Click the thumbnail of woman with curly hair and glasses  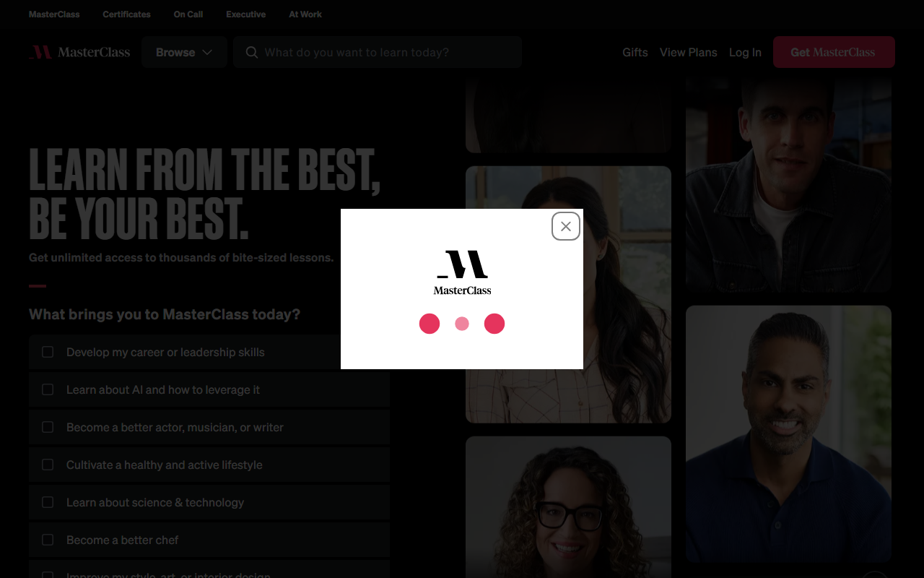(568, 506)
